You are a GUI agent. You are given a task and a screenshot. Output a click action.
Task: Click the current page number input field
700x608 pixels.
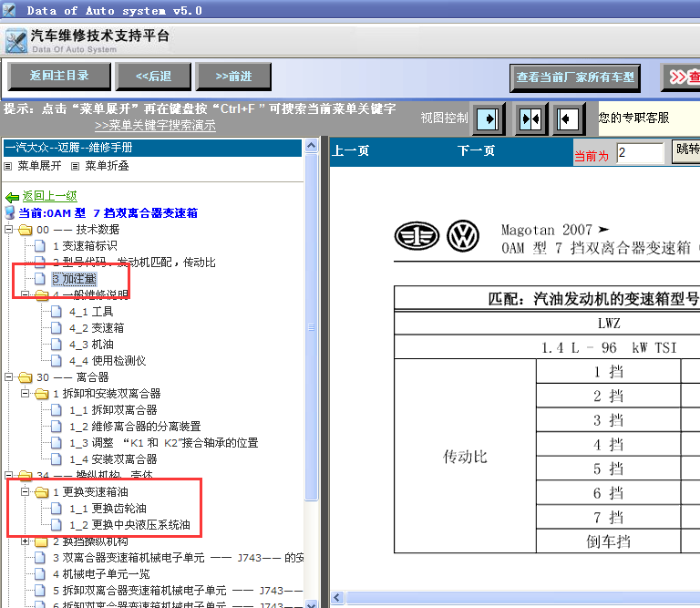[640, 153]
